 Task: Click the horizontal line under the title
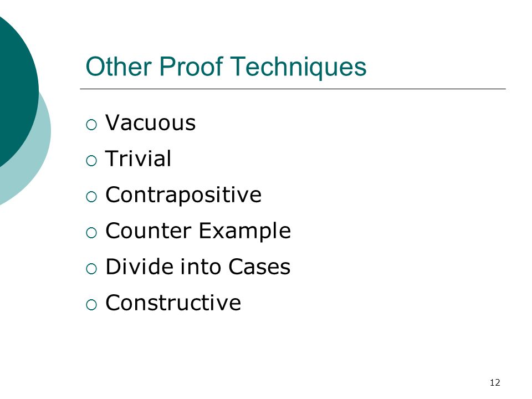293,89
